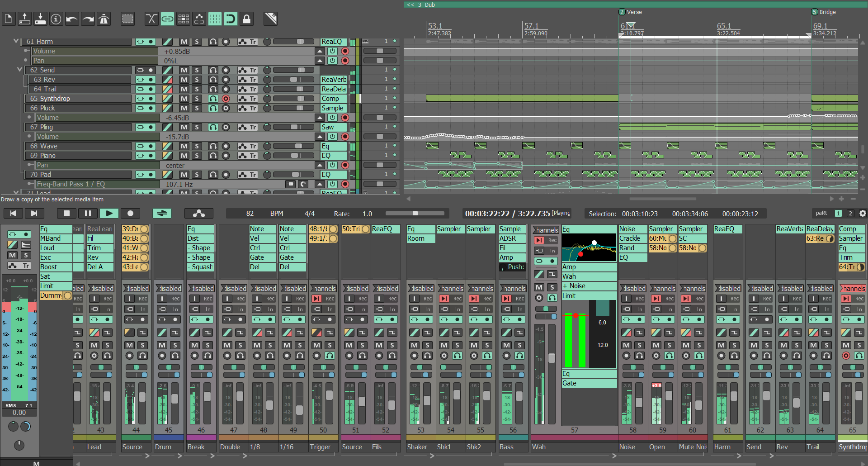Mute track 65 Synthdrop
Viewport: 868px width, 466px height.
184,99
